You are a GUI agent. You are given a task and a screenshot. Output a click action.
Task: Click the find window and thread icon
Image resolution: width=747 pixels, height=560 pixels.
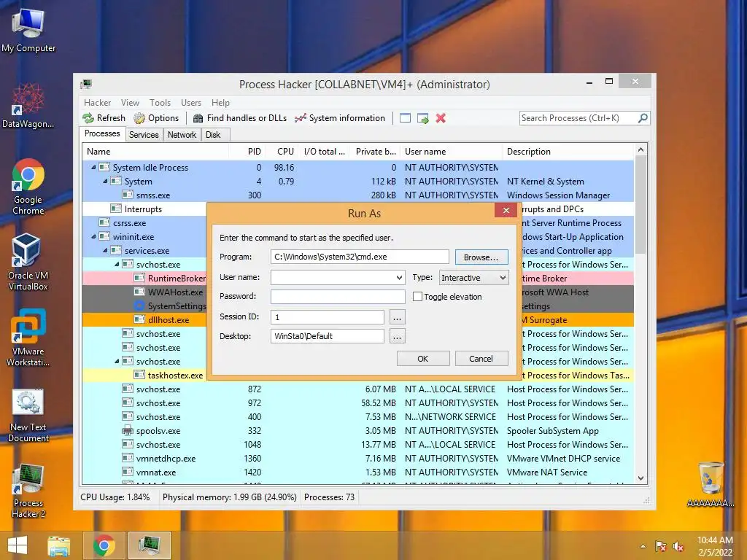(422, 118)
